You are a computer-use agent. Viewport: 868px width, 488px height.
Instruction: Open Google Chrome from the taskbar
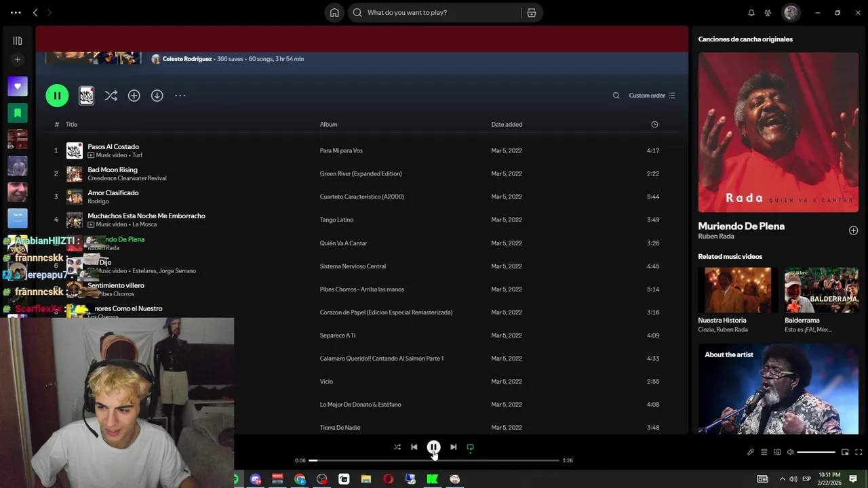[x=300, y=479]
